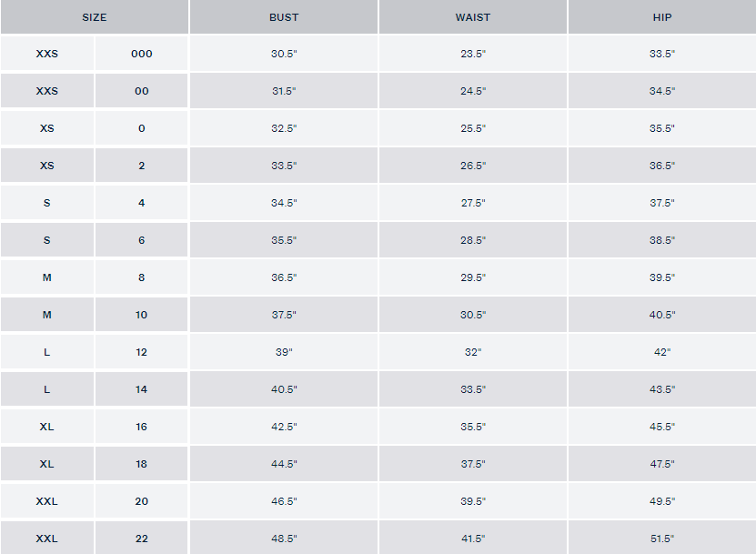
Task: Click the 38.5" hip measurement cell
Action: pyautogui.click(x=662, y=240)
